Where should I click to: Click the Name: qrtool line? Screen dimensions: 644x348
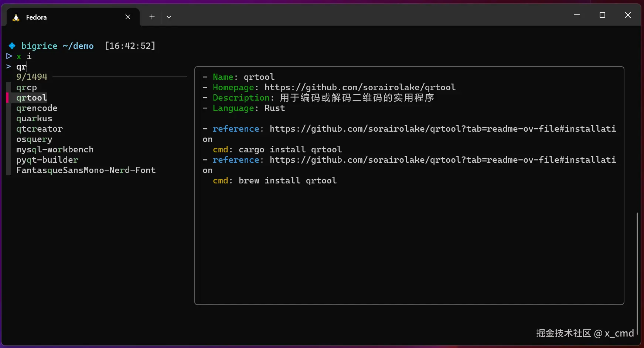239,77
